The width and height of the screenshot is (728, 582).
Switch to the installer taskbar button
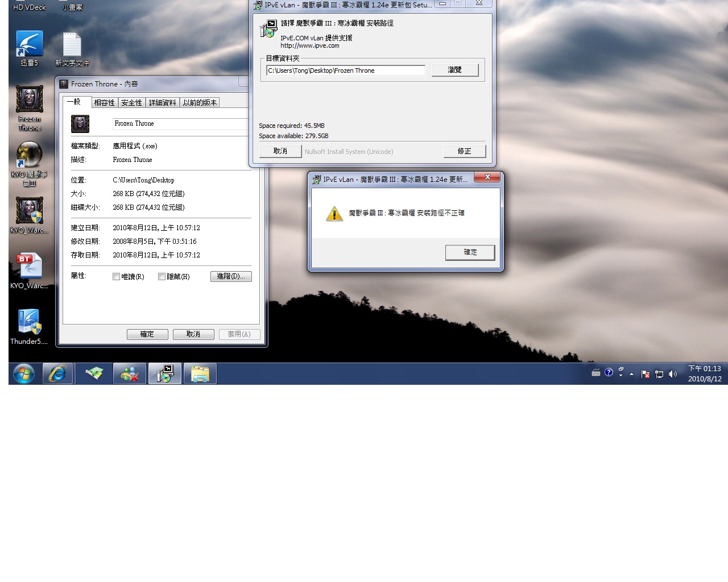click(x=165, y=373)
